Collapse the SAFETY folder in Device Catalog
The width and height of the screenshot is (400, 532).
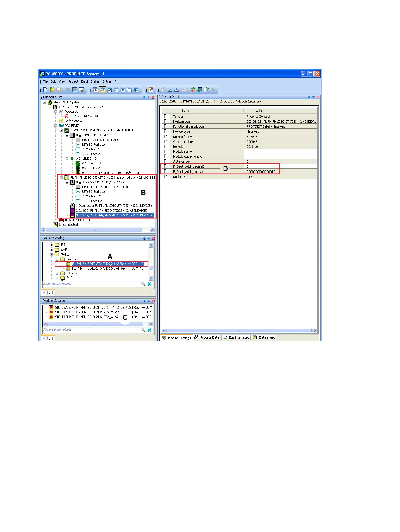pyautogui.click(x=51, y=255)
